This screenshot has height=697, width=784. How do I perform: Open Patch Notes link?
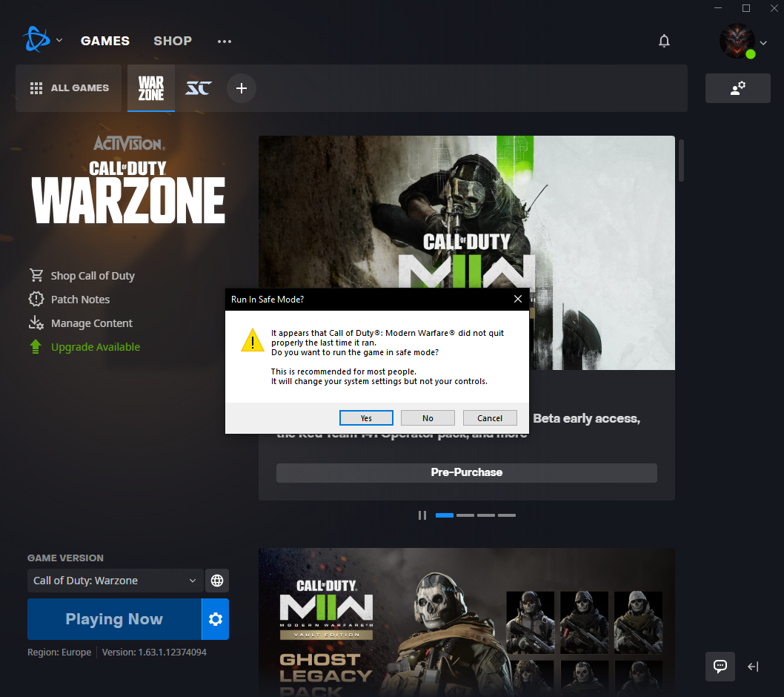(80, 300)
